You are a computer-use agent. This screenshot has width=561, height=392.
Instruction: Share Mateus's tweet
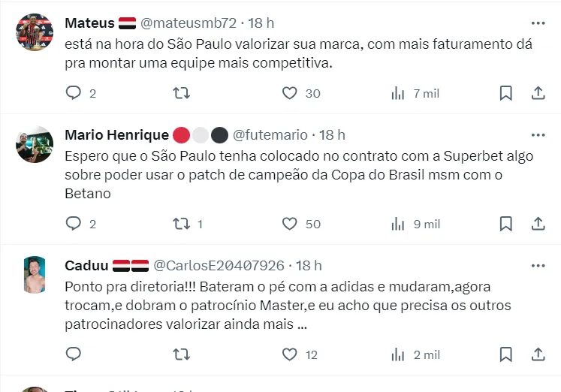click(538, 93)
